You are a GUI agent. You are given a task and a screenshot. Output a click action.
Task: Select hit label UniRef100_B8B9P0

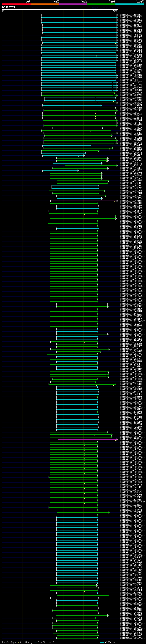tap(131, 72)
